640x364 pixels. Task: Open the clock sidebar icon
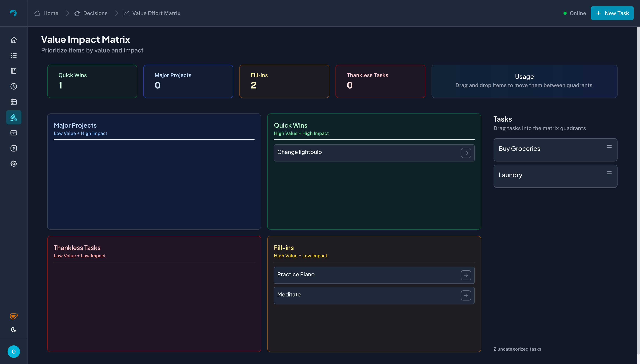click(14, 87)
